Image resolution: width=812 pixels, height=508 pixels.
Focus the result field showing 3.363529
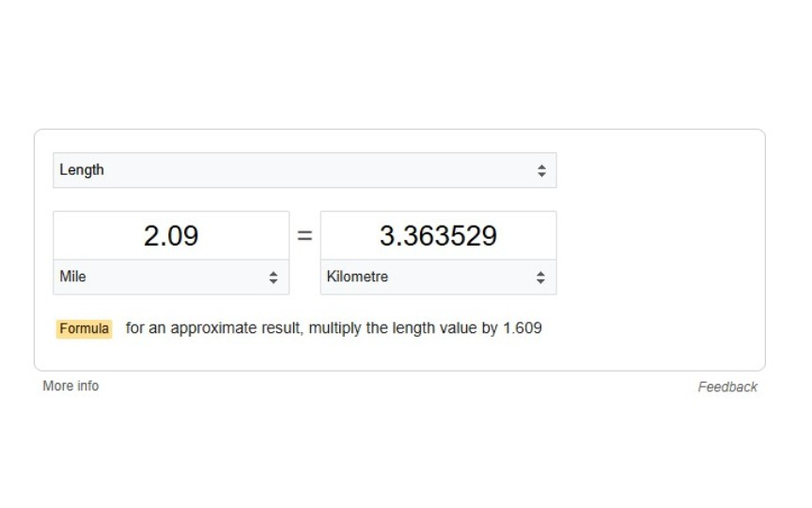(438, 235)
